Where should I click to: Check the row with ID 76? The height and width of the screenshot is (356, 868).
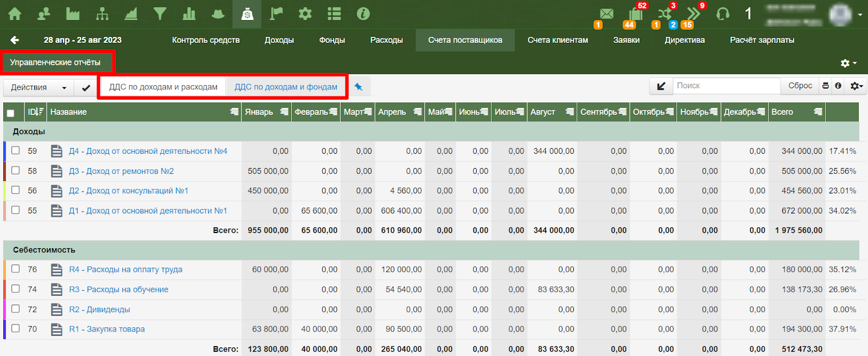[x=16, y=269]
